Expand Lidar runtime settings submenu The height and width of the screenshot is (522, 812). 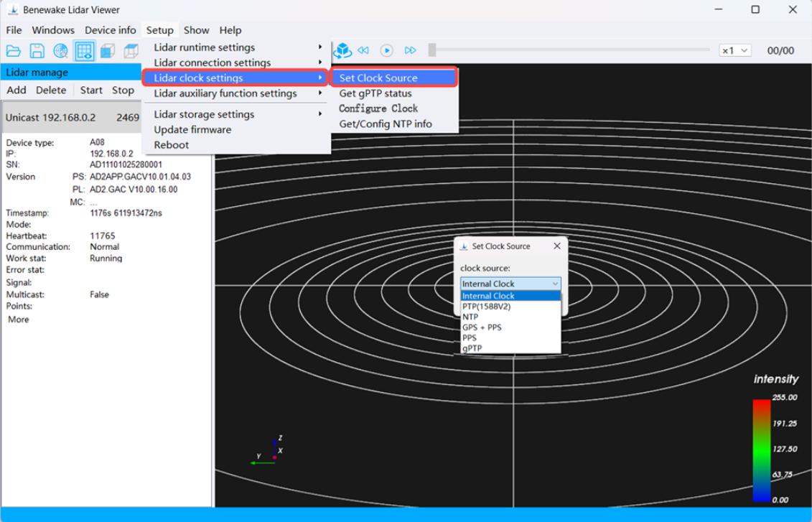[236, 47]
